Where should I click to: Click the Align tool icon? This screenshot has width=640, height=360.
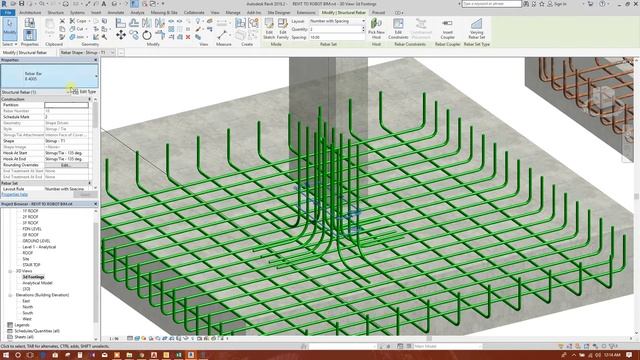click(x=120, y=23)
